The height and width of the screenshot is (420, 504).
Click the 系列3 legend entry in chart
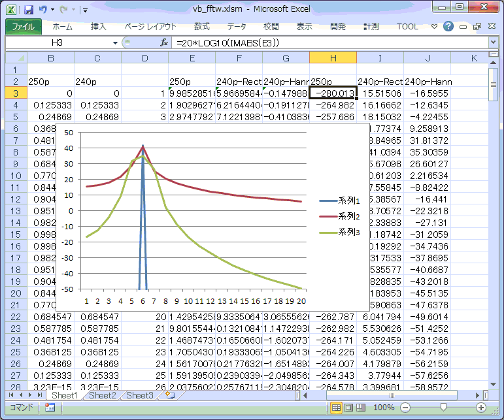coord(340,232)
